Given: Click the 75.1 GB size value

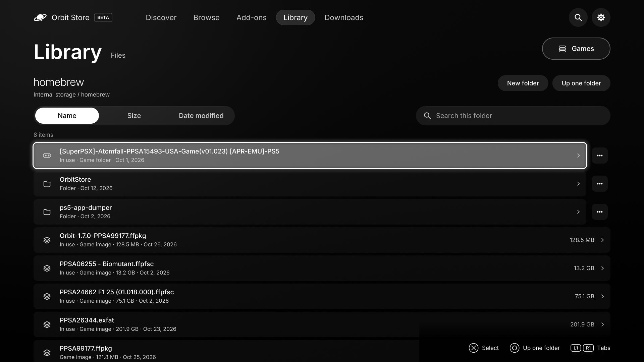Looking at the screenshot, I should pos(584,296).
